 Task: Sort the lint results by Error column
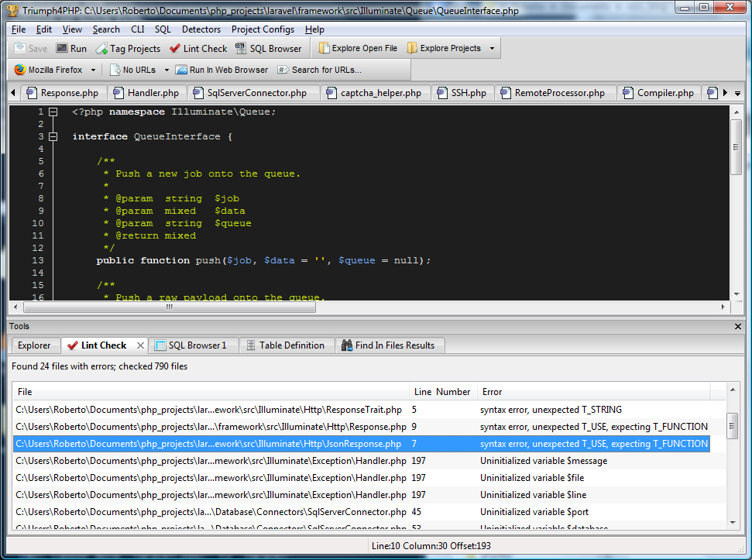coord(593,392)
